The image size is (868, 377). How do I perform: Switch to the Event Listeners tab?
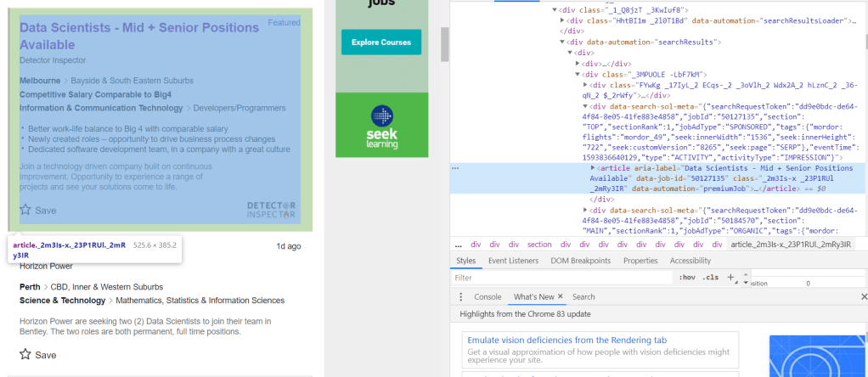pos(514,261)
